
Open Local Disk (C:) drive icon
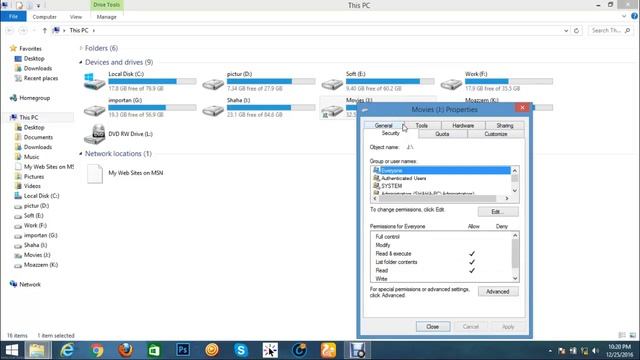tap(94, 82)
